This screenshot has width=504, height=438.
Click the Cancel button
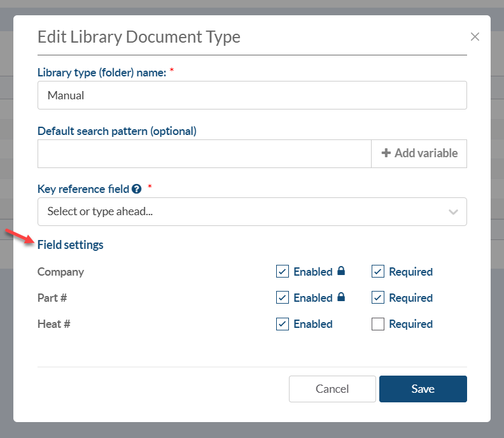point(332,389)
